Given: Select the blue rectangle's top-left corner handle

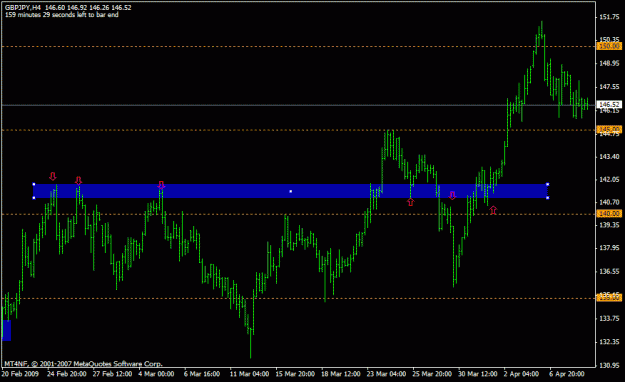Looking at the screenshot, I should coord(34,184).
